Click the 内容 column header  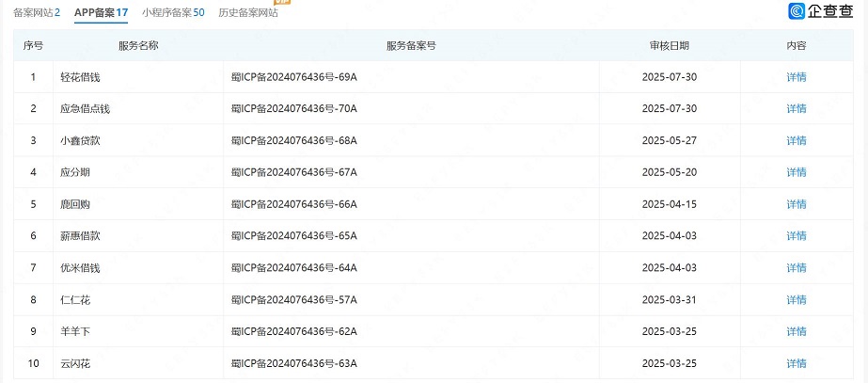(x=797, y=45)
